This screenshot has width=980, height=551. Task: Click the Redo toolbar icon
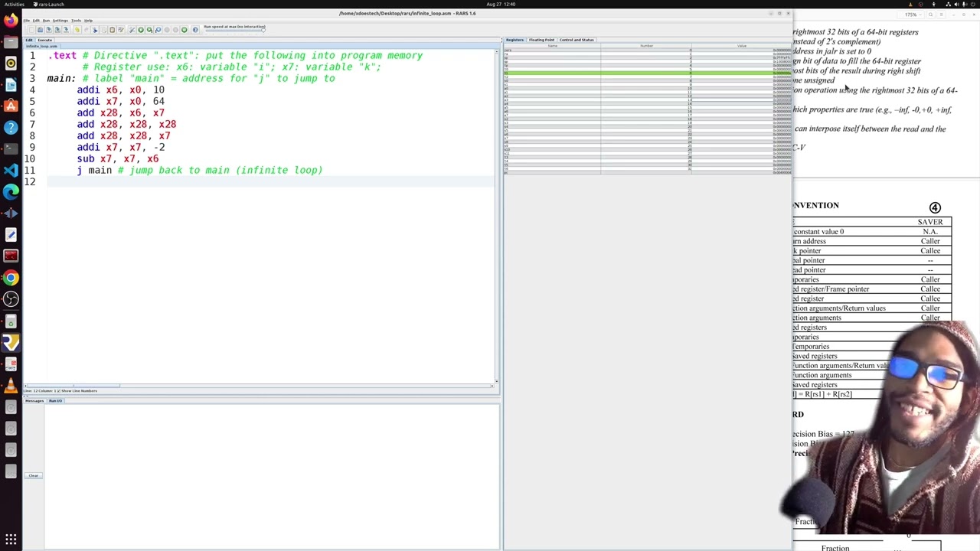click(x=86, y=30)
